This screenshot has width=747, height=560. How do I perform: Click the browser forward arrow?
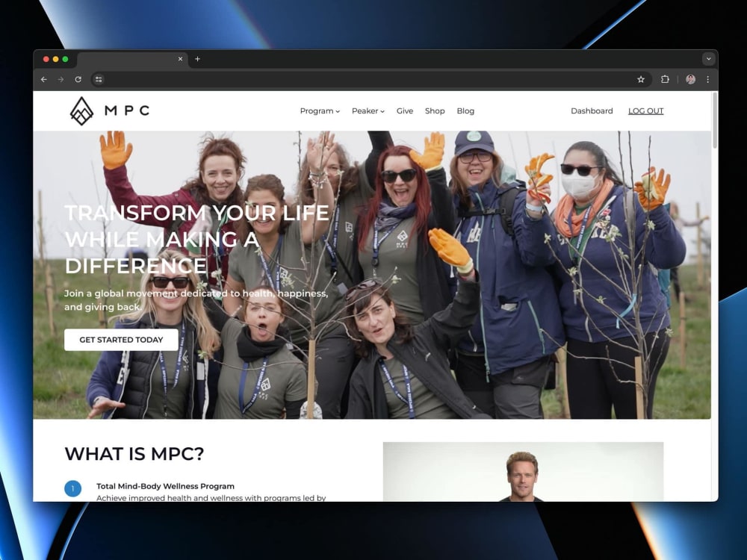(x=61, y=80)
